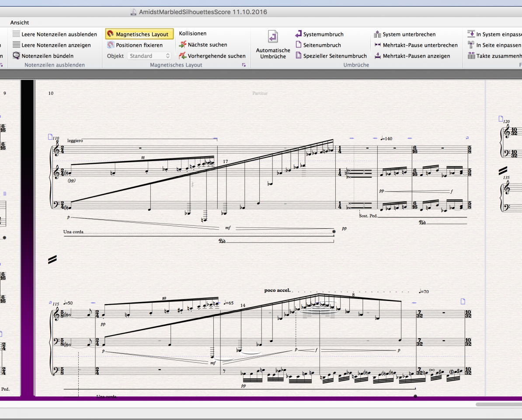Click the Automatische Umbrüche icon
The height and width of the screenshot is (420, 522).
click(x=273, y=37)
